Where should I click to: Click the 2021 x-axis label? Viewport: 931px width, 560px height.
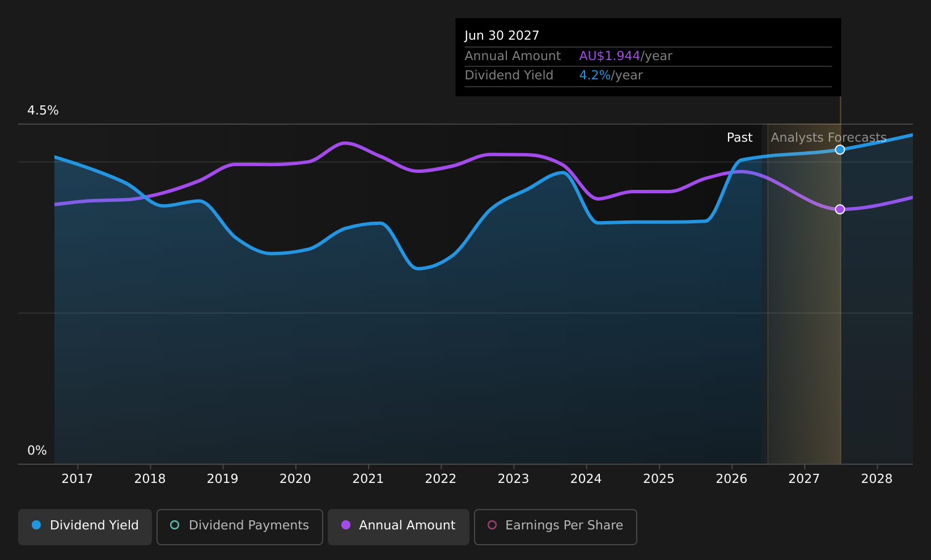368,479
